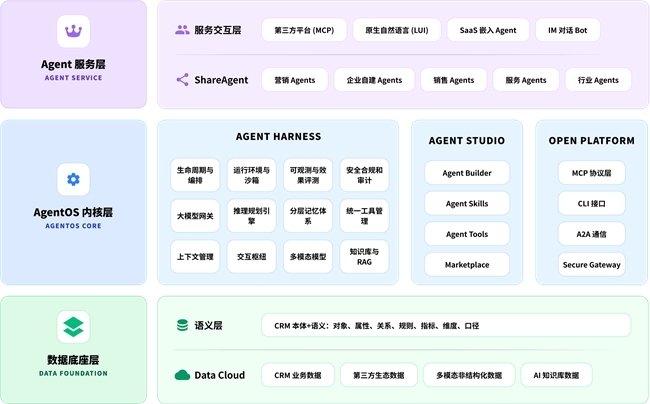Image resolution: width=650 pixels, height=404 pixels.
Task: Click the 语义层 label
Action: coord(208,325)
